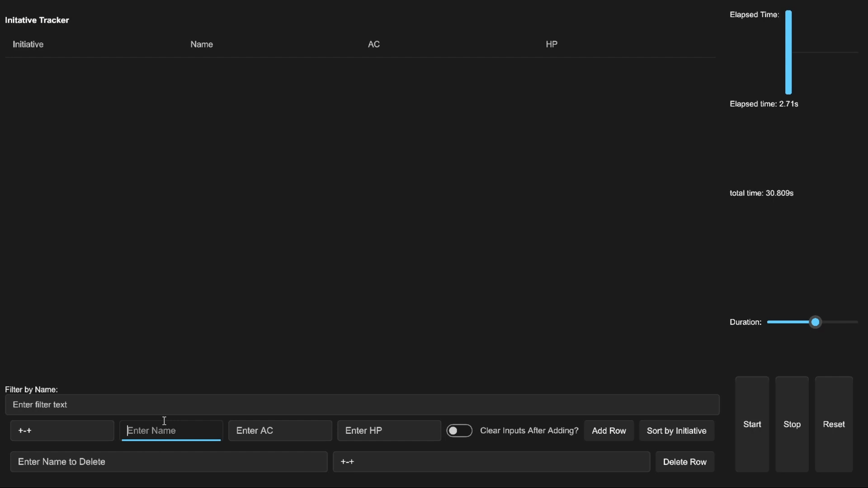Stop the timer

pyautogui.click(x=792, y=424)
